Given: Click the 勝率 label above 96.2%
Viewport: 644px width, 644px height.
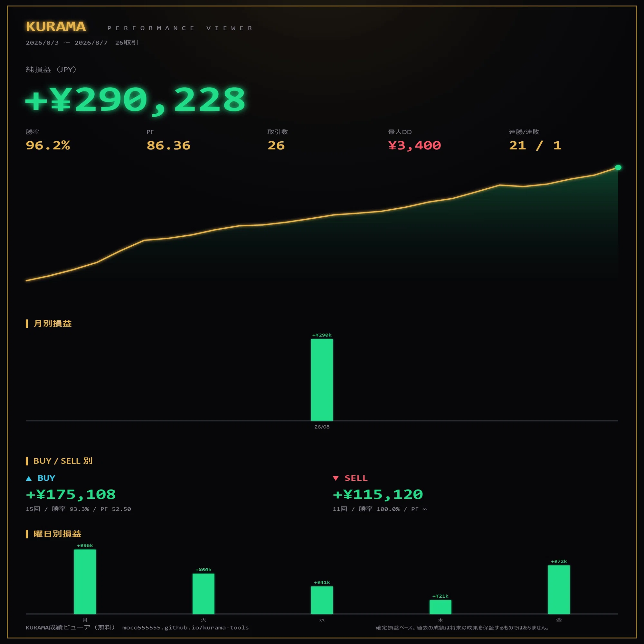Looking at the screenshot, I should [x=33, y=132].
